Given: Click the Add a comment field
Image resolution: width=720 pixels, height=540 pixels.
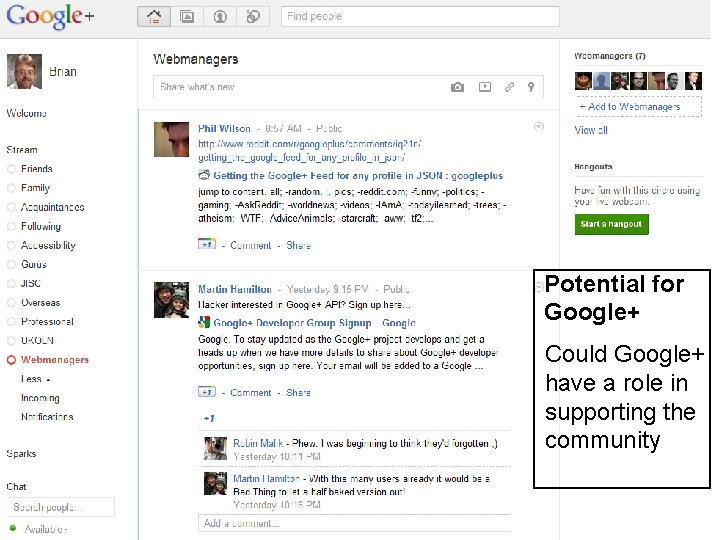Looking at the screenshot, I should [354, 523].
